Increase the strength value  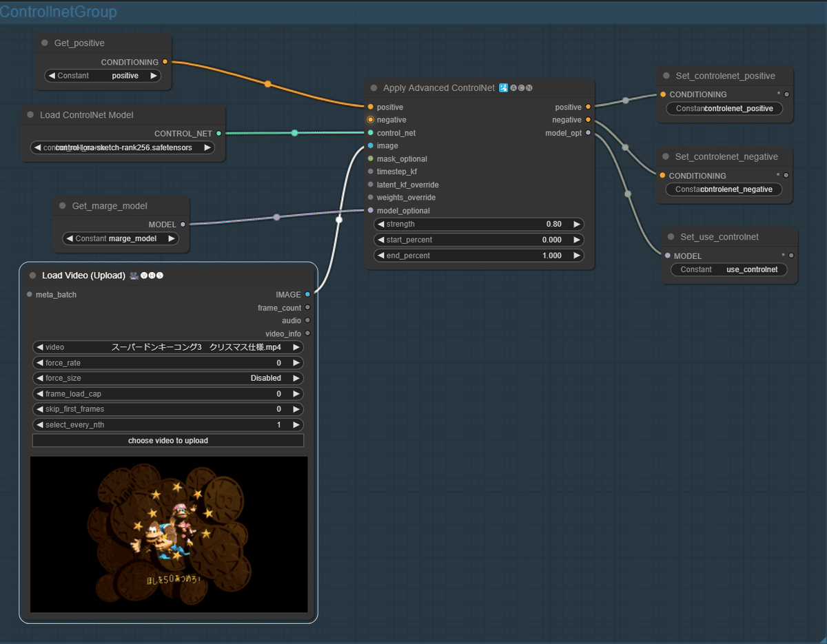577,224
